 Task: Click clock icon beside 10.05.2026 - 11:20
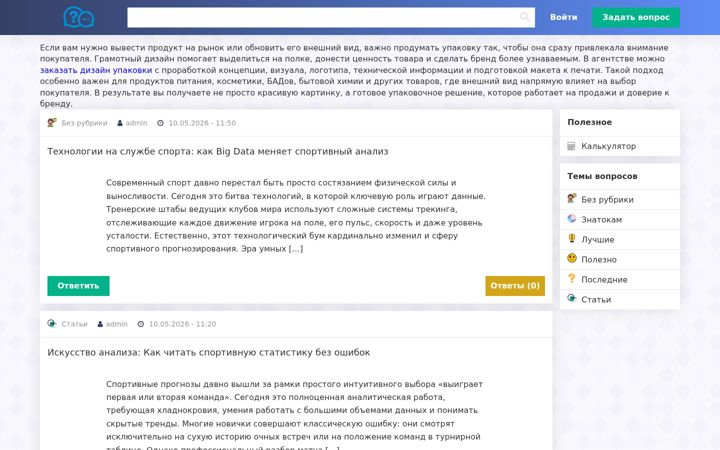click(141, 324)
